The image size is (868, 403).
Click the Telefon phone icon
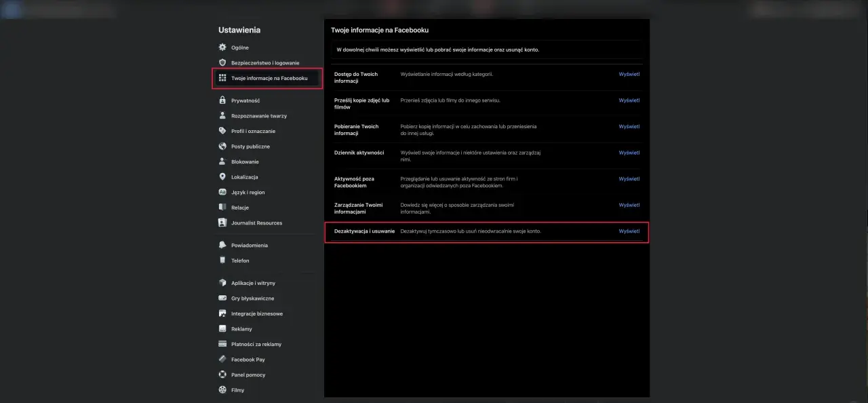[222, 261]
